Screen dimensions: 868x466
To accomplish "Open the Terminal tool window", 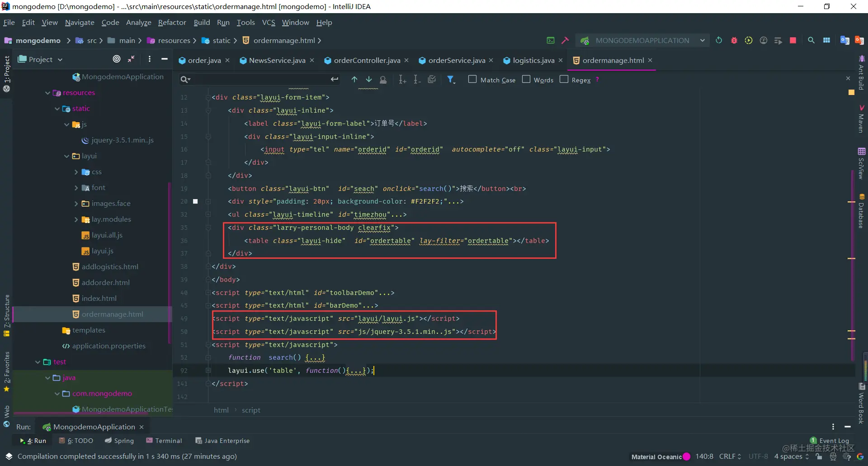I will click(x=164, y=441).
